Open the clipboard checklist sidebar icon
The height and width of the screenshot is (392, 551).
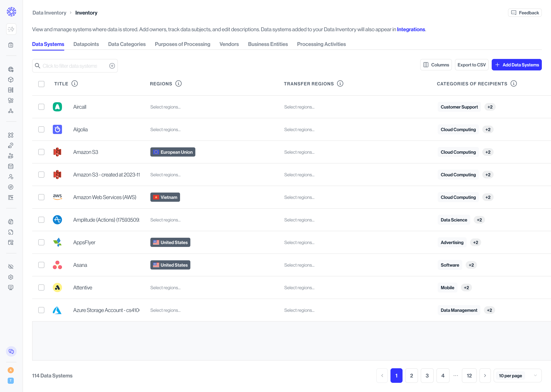tap(11, 45)
